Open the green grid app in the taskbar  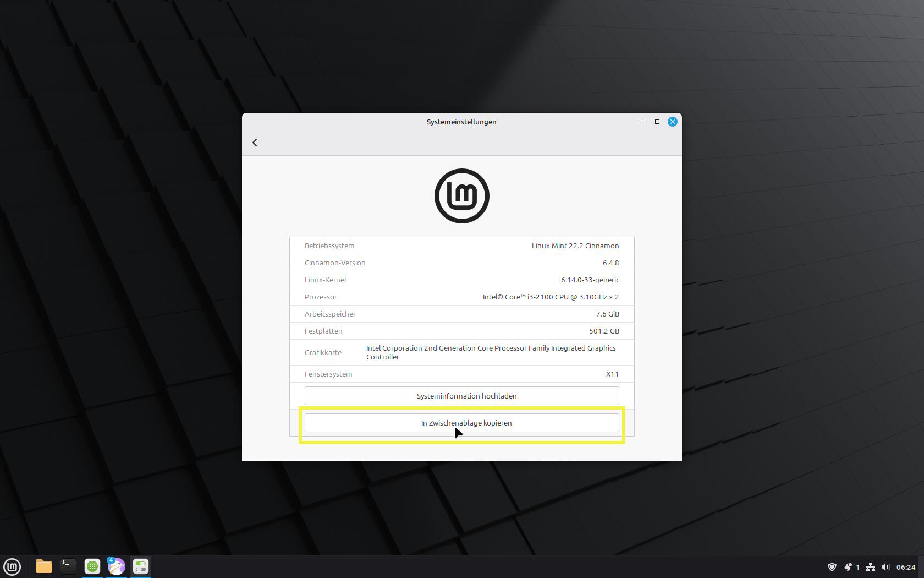(92, 566)
